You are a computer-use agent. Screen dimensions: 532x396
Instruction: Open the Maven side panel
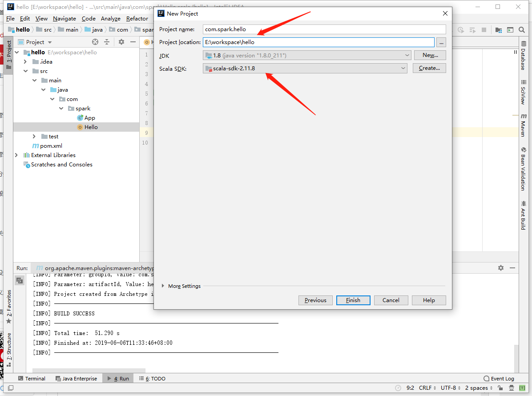click(524, 125)
